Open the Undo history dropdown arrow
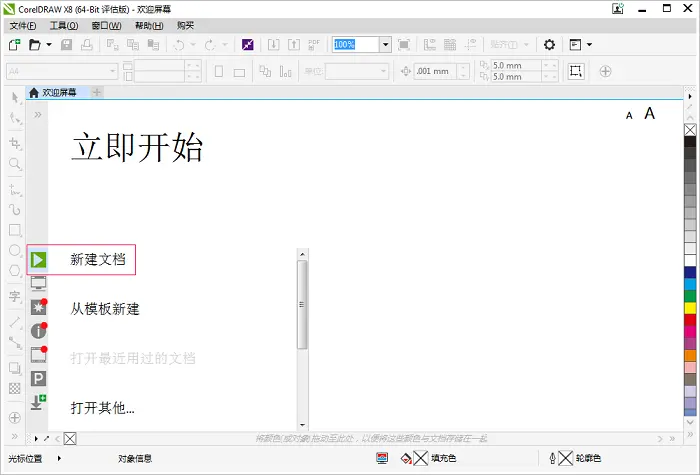Image resolution: width=700 pixels, height=475 pixels. click(193, 45)
